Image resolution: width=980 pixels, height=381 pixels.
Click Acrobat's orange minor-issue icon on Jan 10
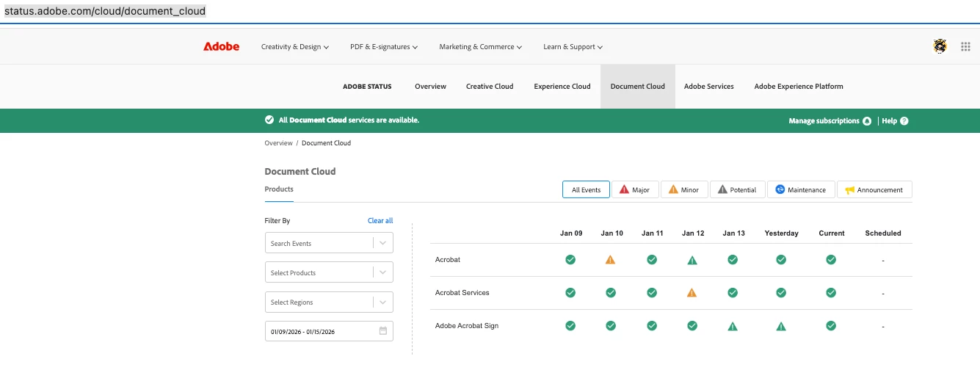pos(610,260)
